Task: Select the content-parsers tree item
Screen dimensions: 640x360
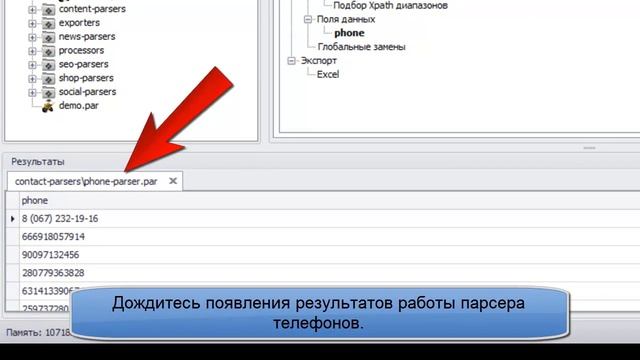Action: tap(92, 9)
